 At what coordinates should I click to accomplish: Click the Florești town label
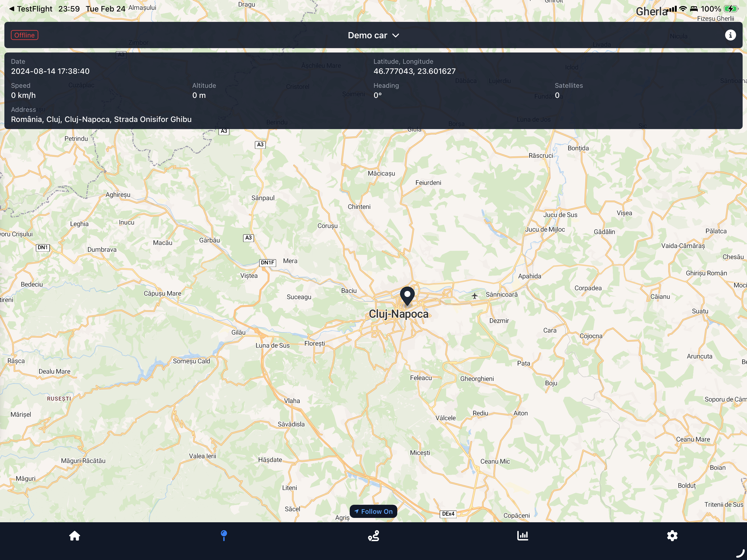(314, 343)
